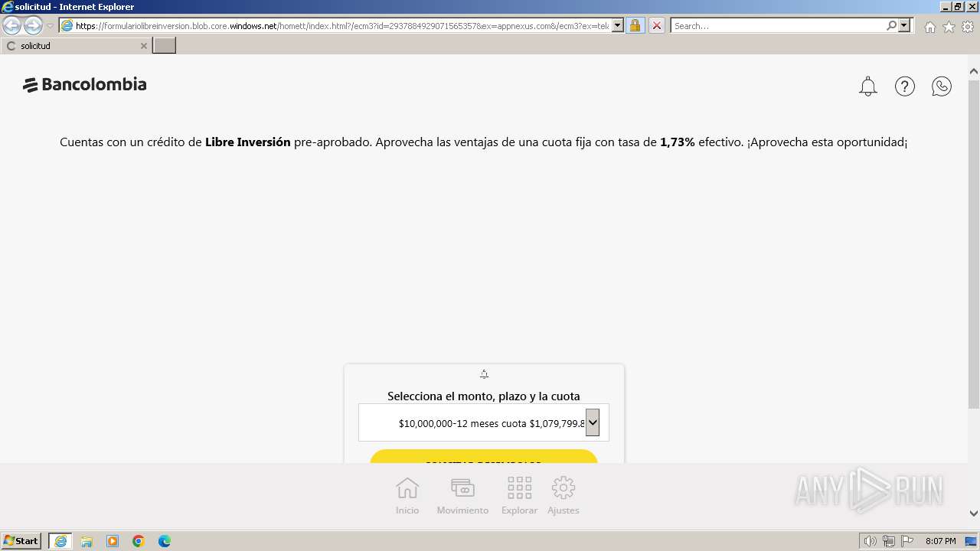Open File Explorer from the taskbar
The width and height of the screenshot is (980, 551).
pyautogui.click(x=87, y=541)
